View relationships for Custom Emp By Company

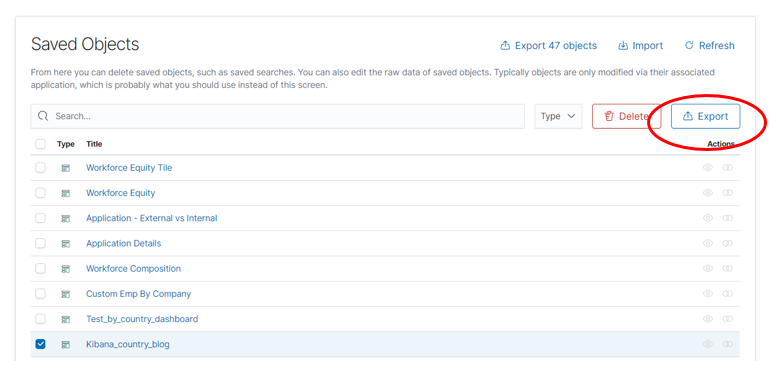click(728, 294)
